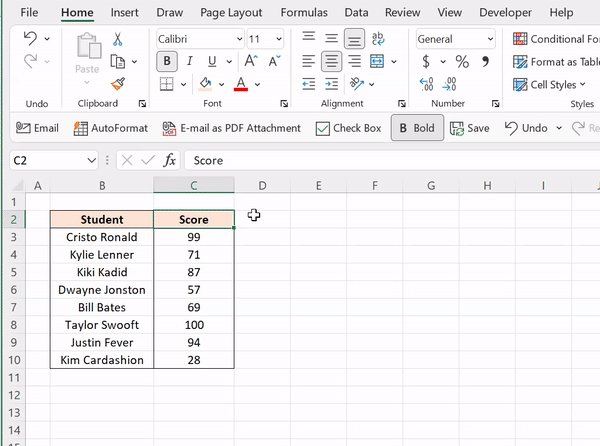Expand Underline style dropdown arrow

229,61
